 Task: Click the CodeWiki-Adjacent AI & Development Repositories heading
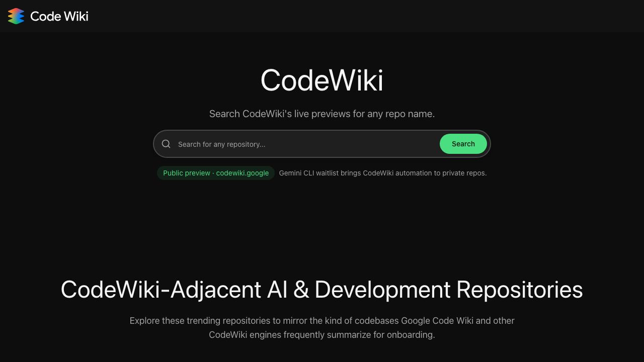(322, 290)
